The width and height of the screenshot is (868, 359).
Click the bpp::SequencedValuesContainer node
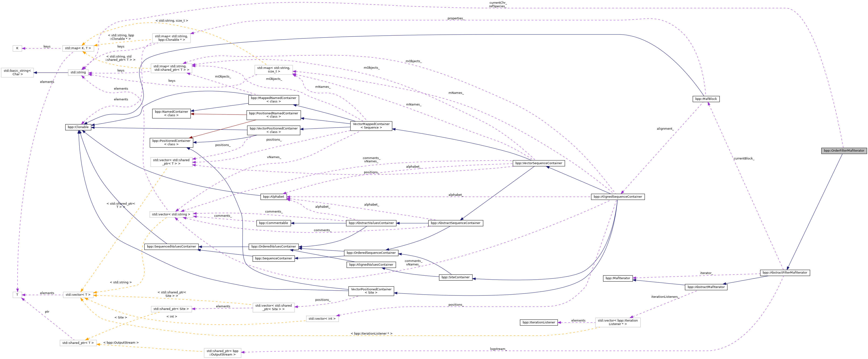click(171, 247)
